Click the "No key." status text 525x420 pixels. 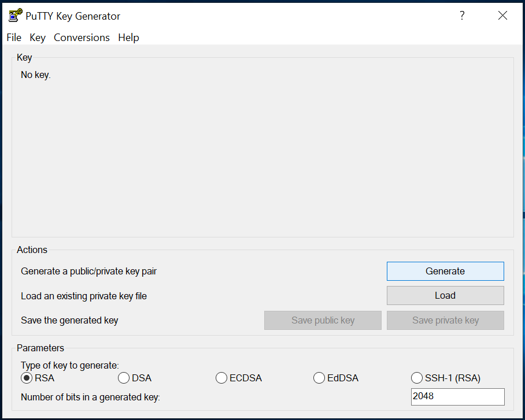click(35, 75)
